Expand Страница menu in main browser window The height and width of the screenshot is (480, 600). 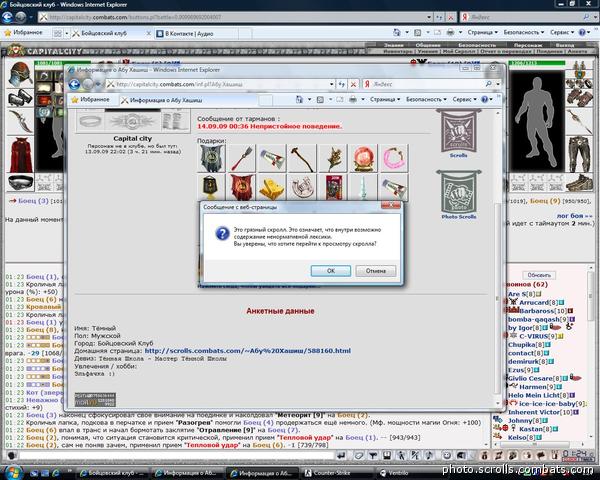(x=483, y=32)
